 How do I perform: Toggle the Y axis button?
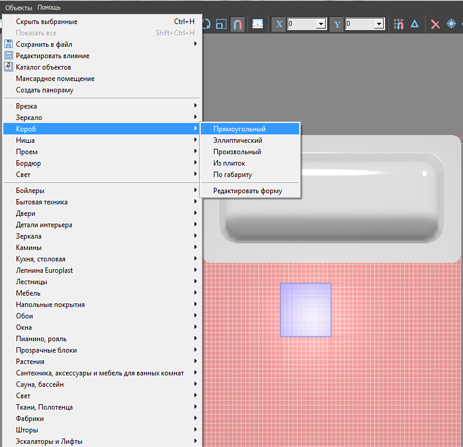click(337, 24)
